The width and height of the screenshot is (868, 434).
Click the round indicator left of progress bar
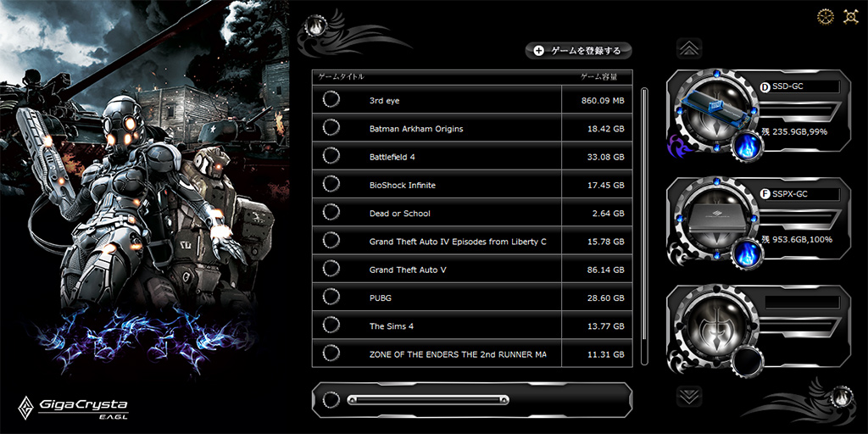[x=331, y=400]
